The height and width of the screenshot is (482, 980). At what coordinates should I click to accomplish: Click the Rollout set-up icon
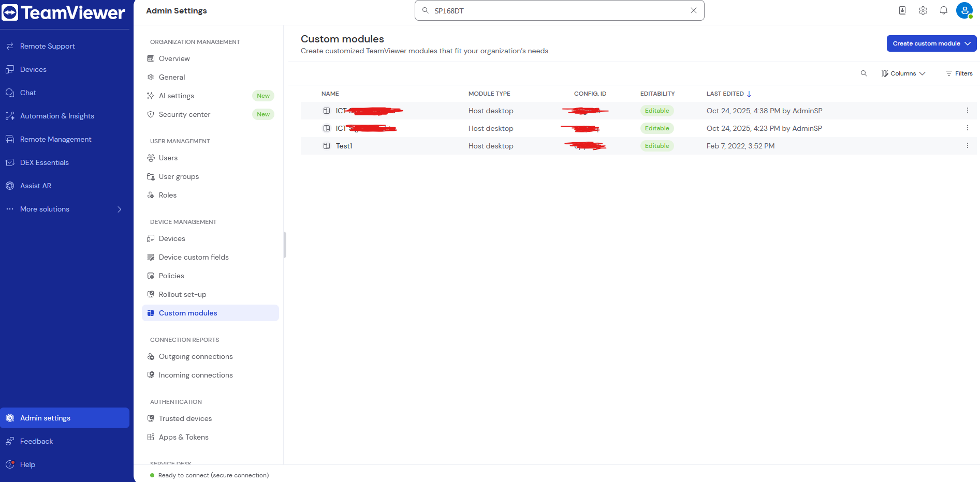click(x=151, y=294)
